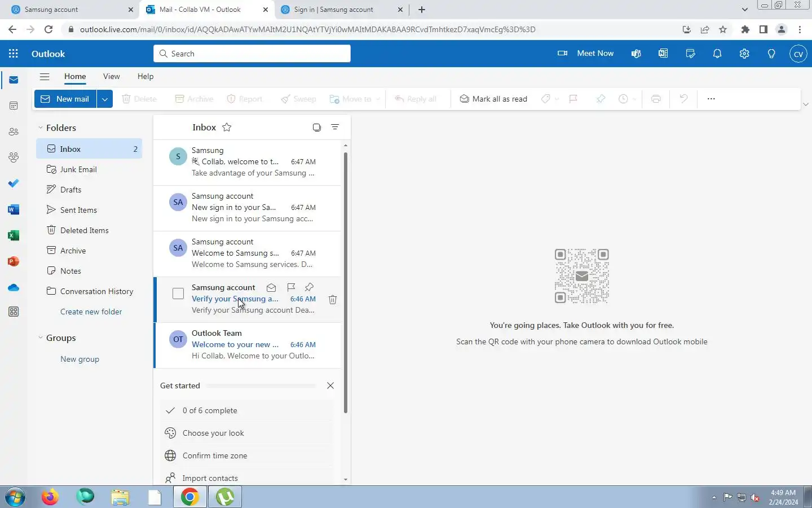Viewport: 812px width, 508px height.
Task: Focus the Search mail box
Action: 252,54
